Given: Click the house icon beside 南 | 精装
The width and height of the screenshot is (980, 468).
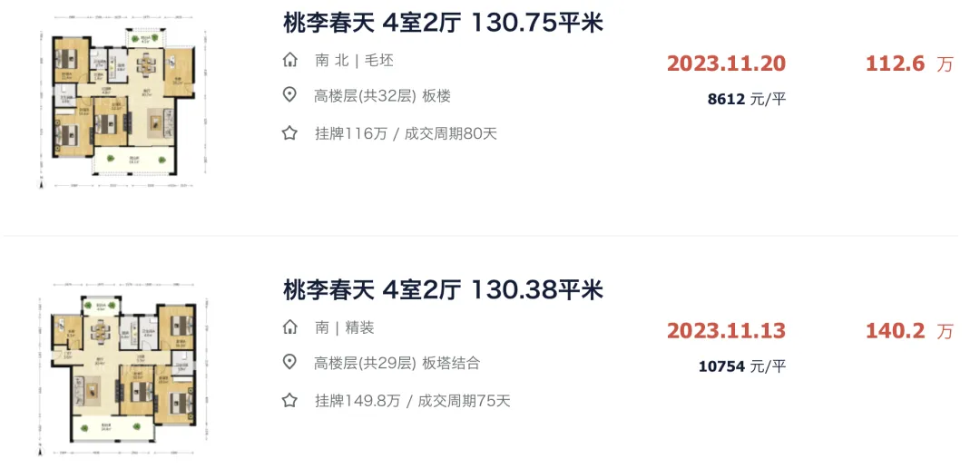Looking at the screenshot, I should [x=289, y=327].
